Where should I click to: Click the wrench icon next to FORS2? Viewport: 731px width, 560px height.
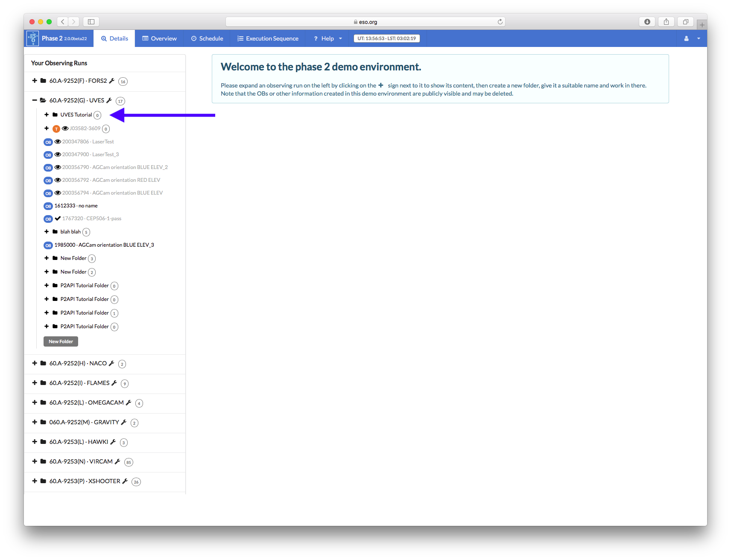click(x=112, y=81)
